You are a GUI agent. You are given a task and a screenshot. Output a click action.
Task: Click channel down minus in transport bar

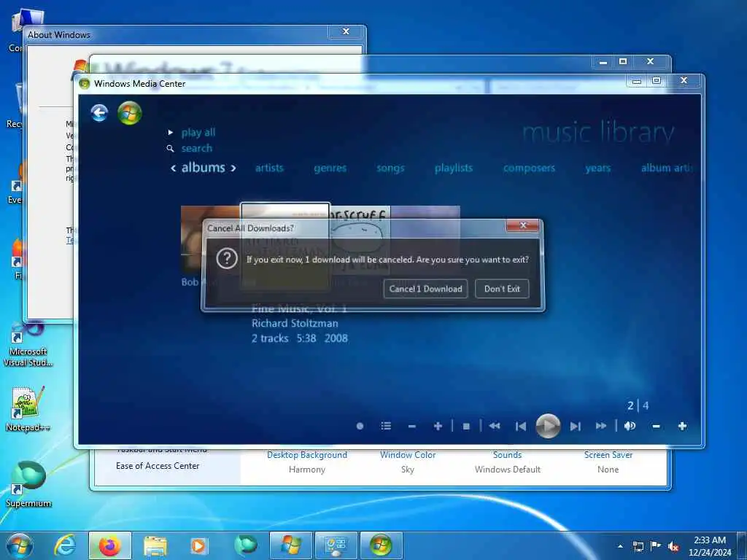[x=412, y=426]
